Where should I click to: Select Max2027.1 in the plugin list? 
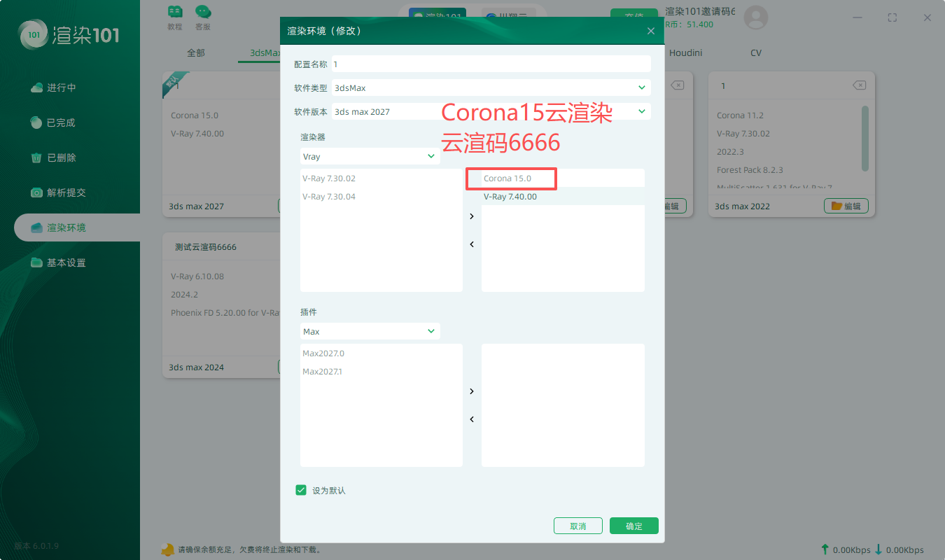pyautogui.click(x=322, y=372)
